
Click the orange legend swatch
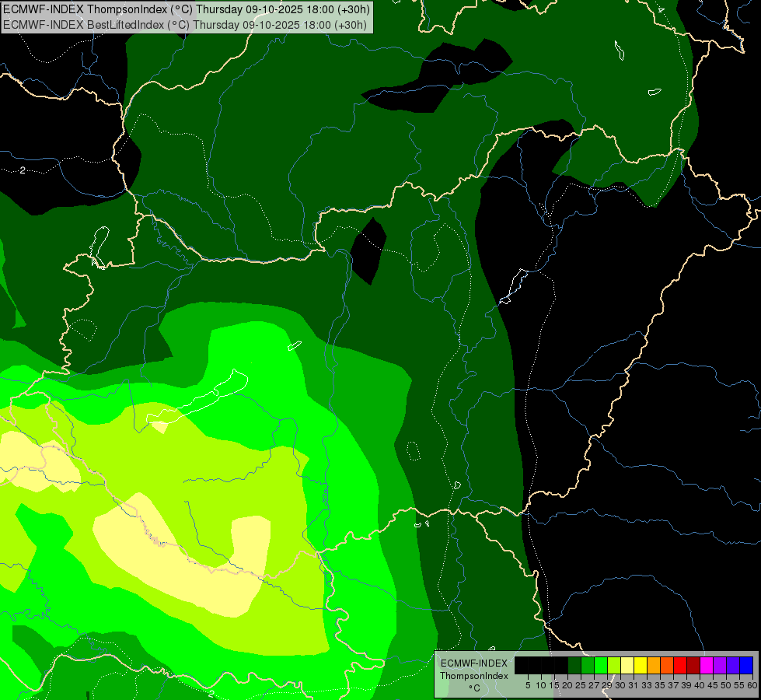click(x=654, y=665)
